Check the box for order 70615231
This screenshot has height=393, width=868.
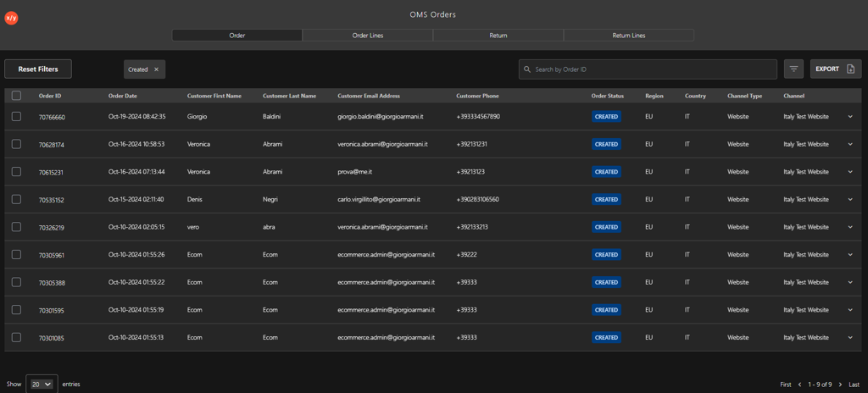16,172
